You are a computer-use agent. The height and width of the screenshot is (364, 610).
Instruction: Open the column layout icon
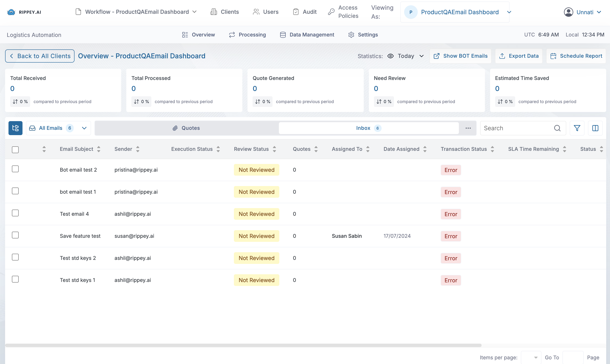tap(595, 128)
